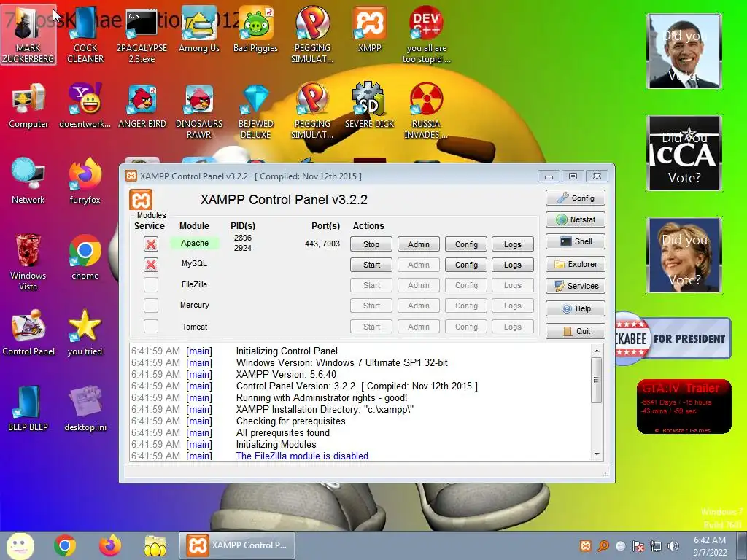Click the log scrollbar up arrow

tap(597, 351)
